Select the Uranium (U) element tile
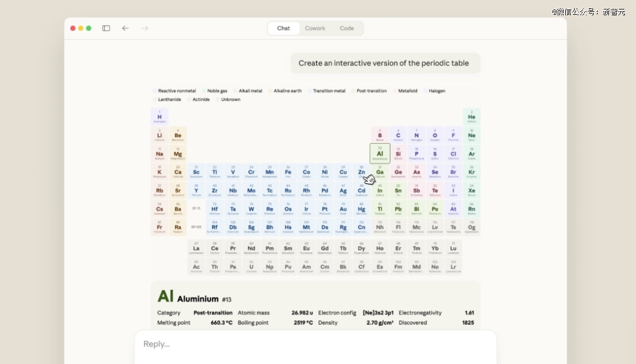The height and width of the screenshot is (364, 636). pos(251,267)
